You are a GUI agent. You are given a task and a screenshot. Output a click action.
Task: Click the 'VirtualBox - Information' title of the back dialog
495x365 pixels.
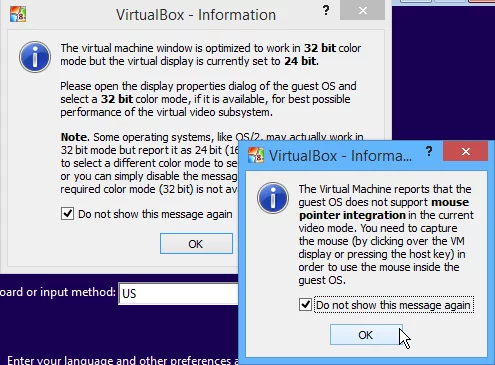tap(196, 15)
